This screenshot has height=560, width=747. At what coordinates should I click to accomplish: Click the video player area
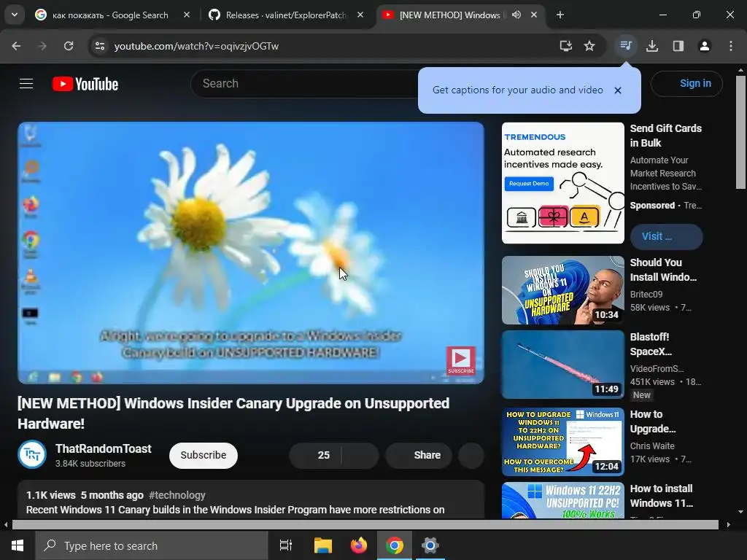coord(251,253)
